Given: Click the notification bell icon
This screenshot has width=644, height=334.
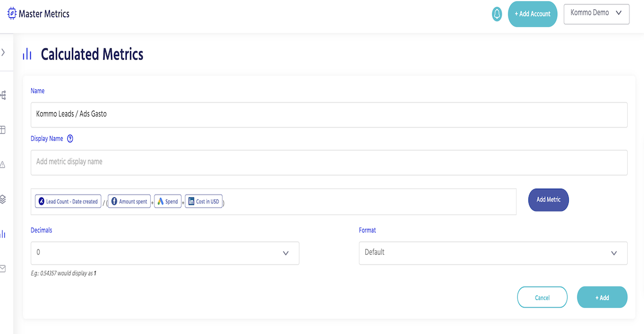Looking at the screenshot, I should coord(497,14).
